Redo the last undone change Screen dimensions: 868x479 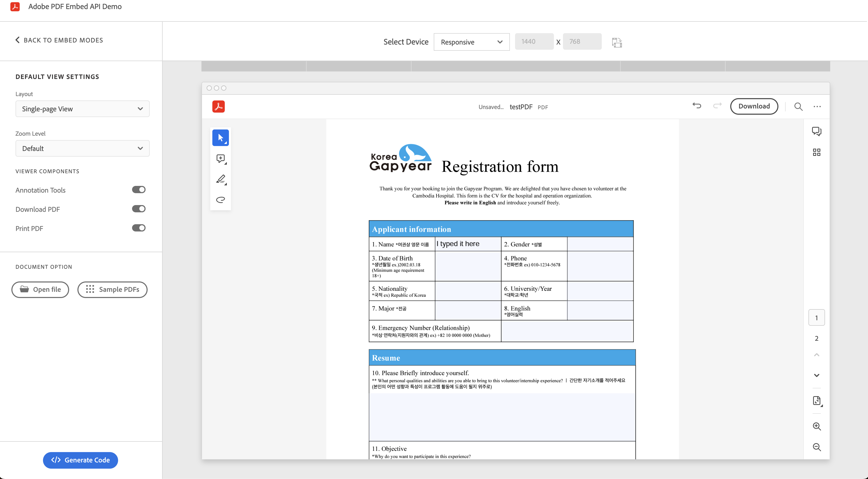[717, 106]
